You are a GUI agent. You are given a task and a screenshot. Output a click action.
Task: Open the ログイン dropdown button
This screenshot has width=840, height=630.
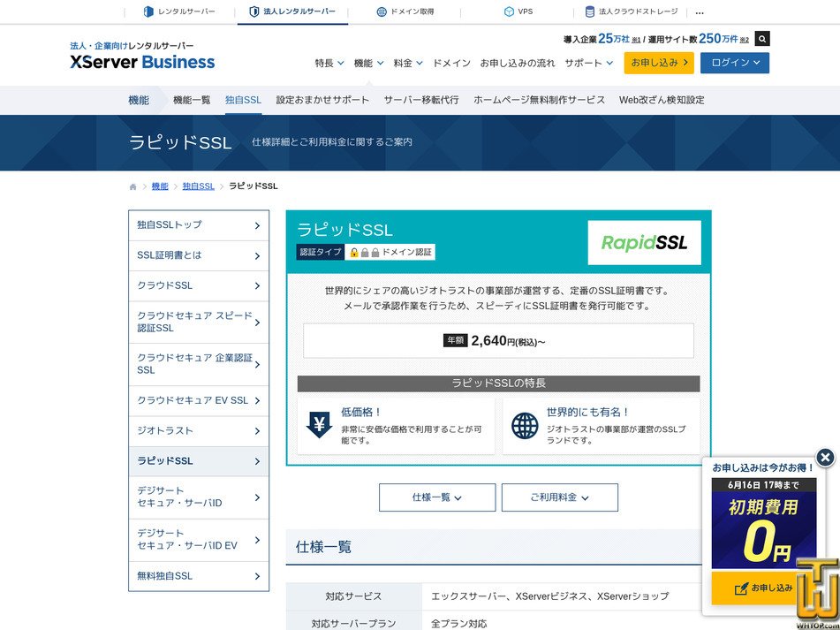tap(735, 63)
